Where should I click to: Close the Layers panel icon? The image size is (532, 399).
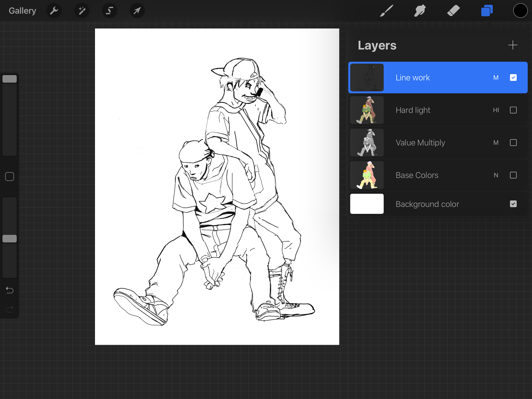[x=487, y=11]
